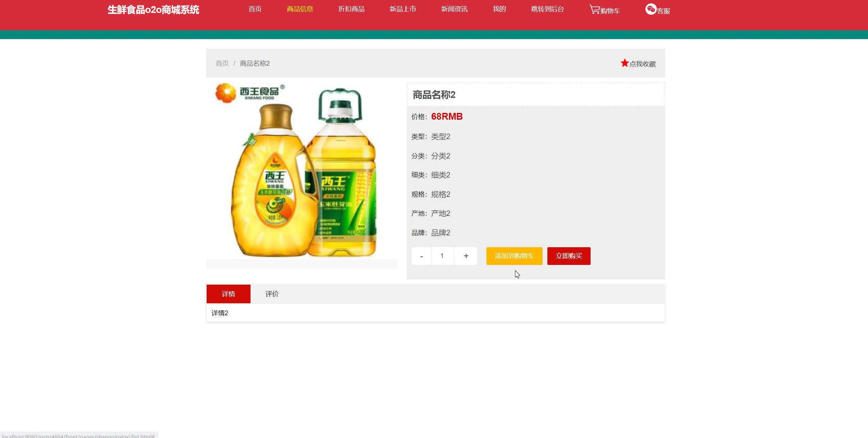Decrease quantity with the minus button

(x=421, y=256)
